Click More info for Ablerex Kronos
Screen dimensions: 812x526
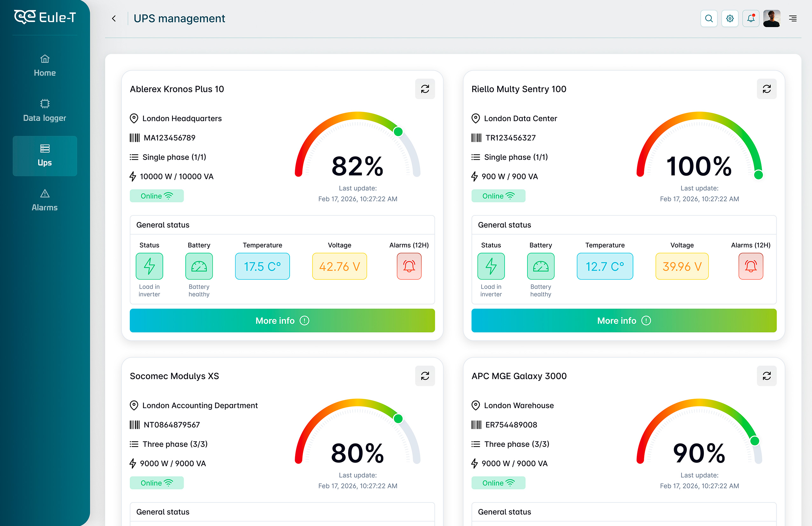pos(282,321)
